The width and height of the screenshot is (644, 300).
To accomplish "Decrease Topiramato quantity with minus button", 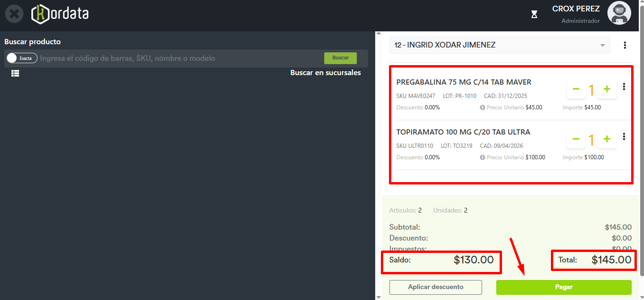I will pyautogui.click(x=576, y=139).
